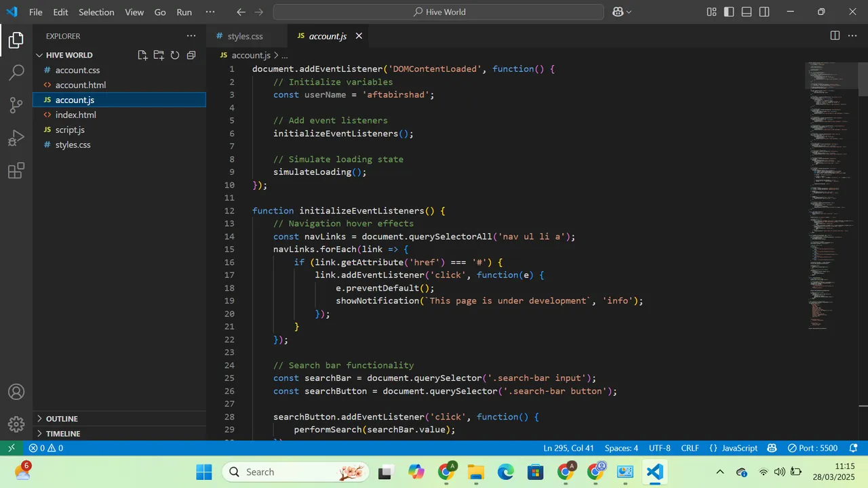
Task: Click the Windows taskbar Search box
Action: coord(296,472)
